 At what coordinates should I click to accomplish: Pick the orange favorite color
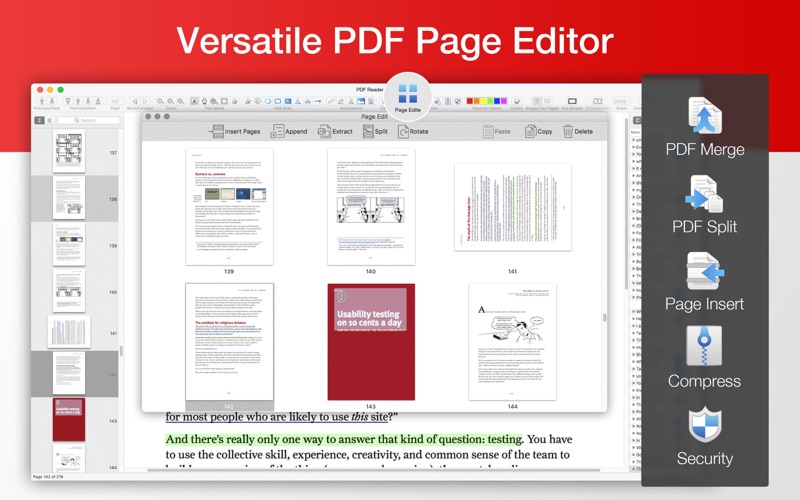[477, 101]
